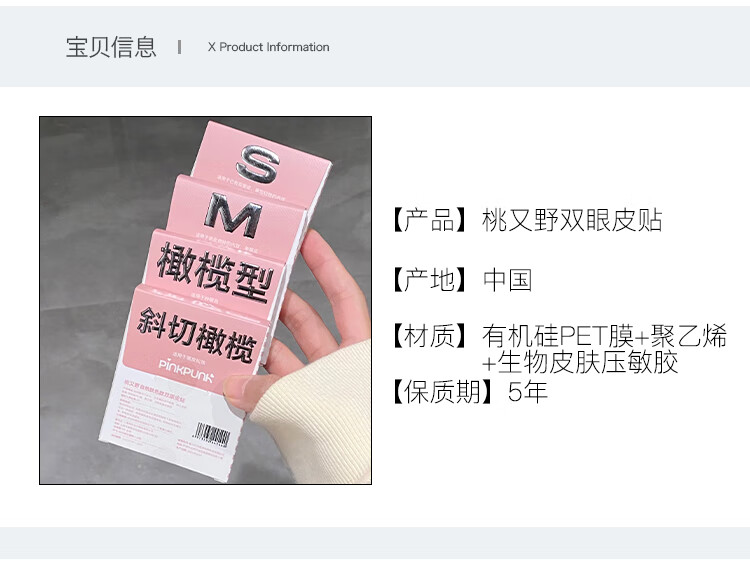Click the 【产品】 label
This screenshot has height=565, width=750.
click(x=429, y=220)
